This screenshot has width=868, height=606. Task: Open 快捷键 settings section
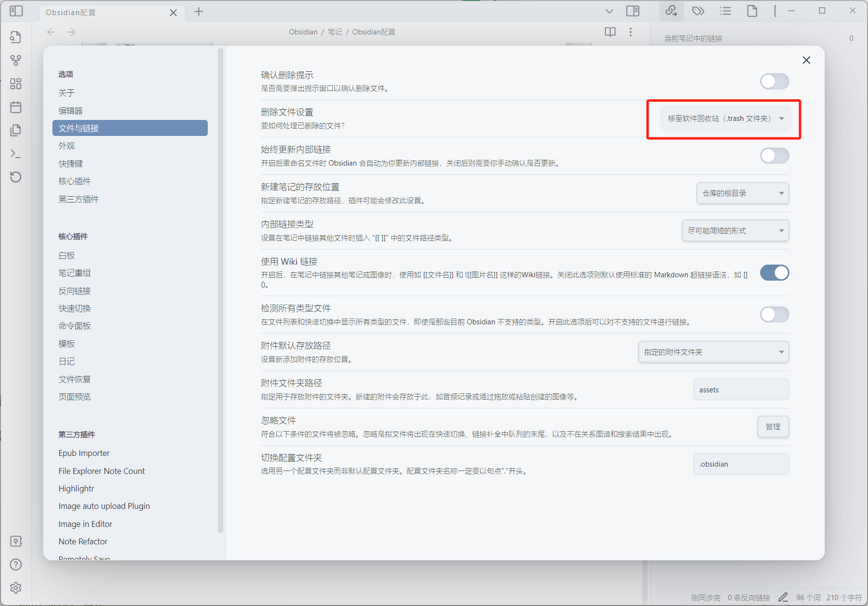tap(130, 164)
